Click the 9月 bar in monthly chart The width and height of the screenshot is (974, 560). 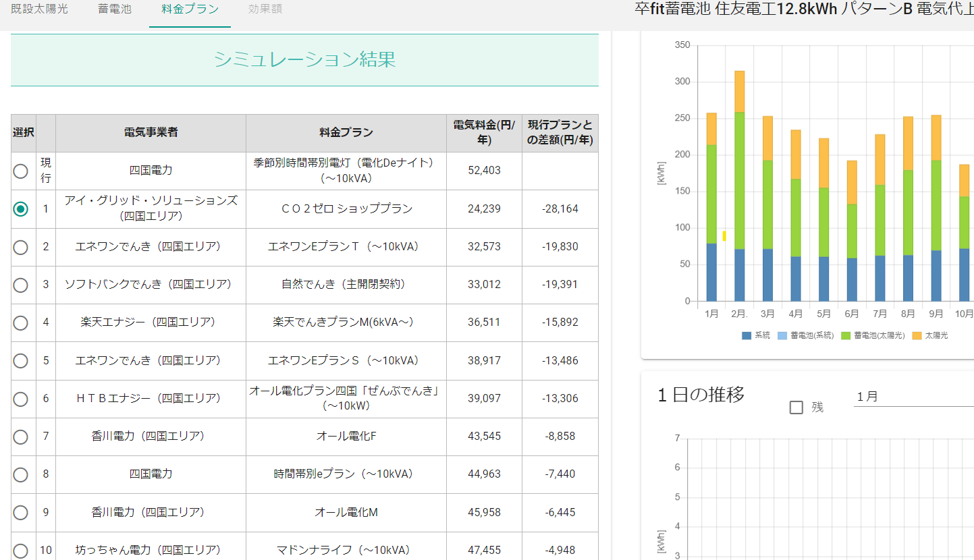pos(936,208)
